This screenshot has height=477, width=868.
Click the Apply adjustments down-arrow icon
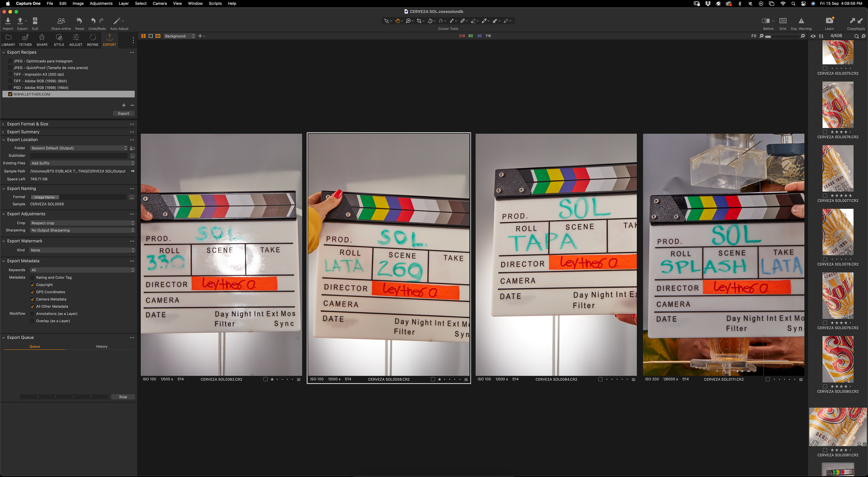coord(860,21)
